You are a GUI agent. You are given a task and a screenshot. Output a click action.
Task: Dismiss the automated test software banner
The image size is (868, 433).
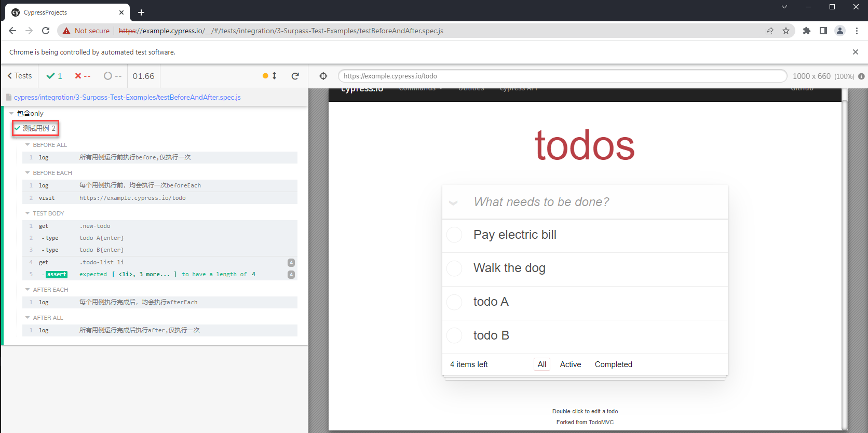click(x=856, y=52)
